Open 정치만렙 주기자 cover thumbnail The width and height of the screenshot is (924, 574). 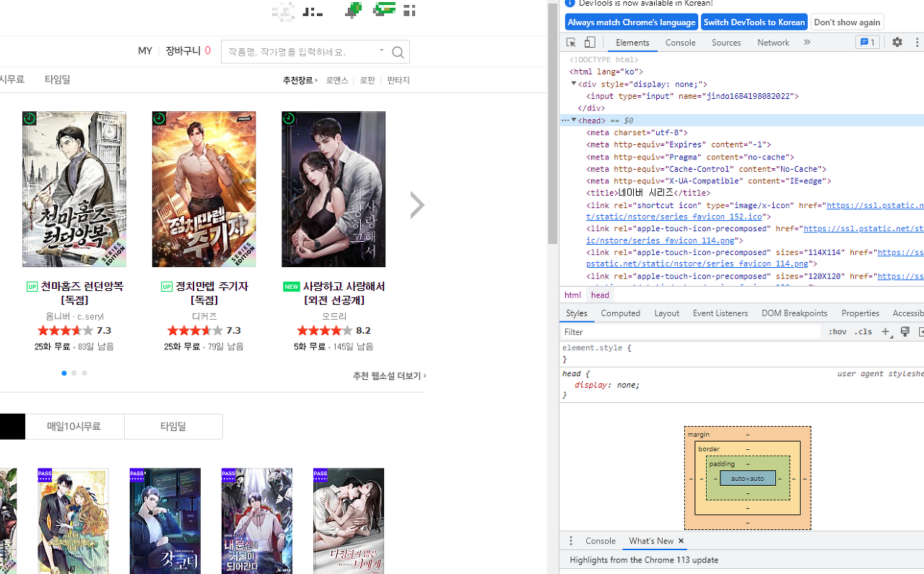pyautogui.click(x=204, y=189)
